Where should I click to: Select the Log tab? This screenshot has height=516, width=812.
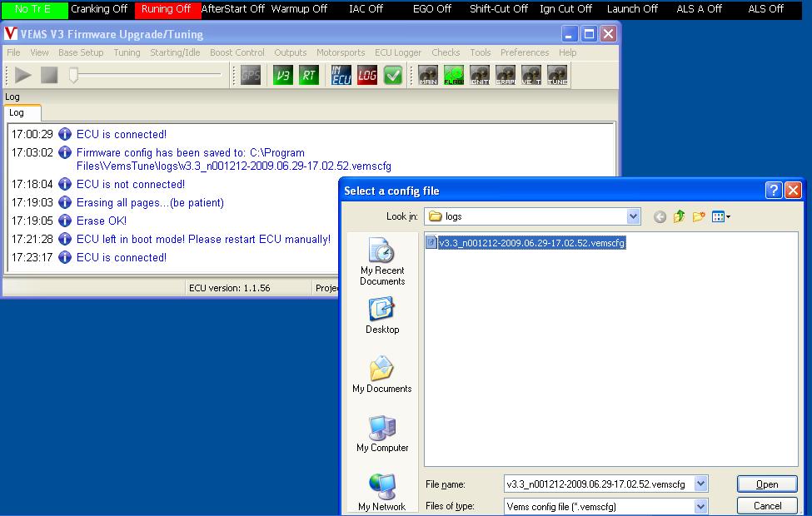pos(22,113)
